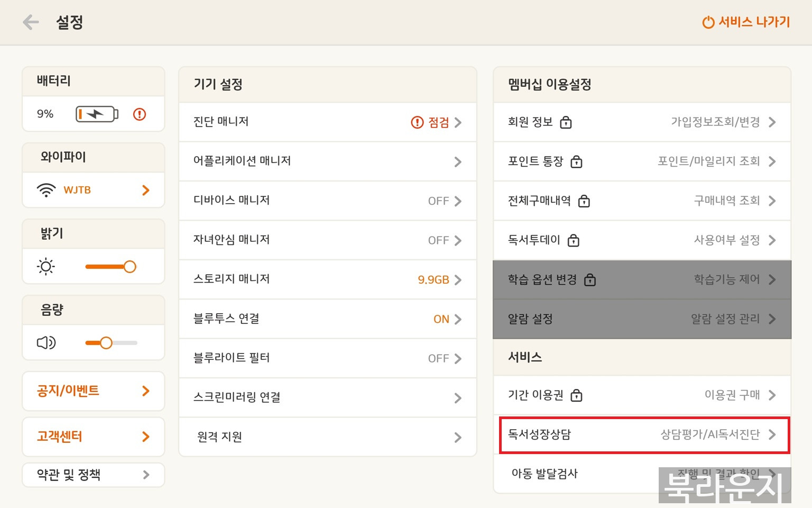The image size is (812, 508).
Task: Click the brightness slider handle
Action: pyautogui.click(x=130, y=267)
